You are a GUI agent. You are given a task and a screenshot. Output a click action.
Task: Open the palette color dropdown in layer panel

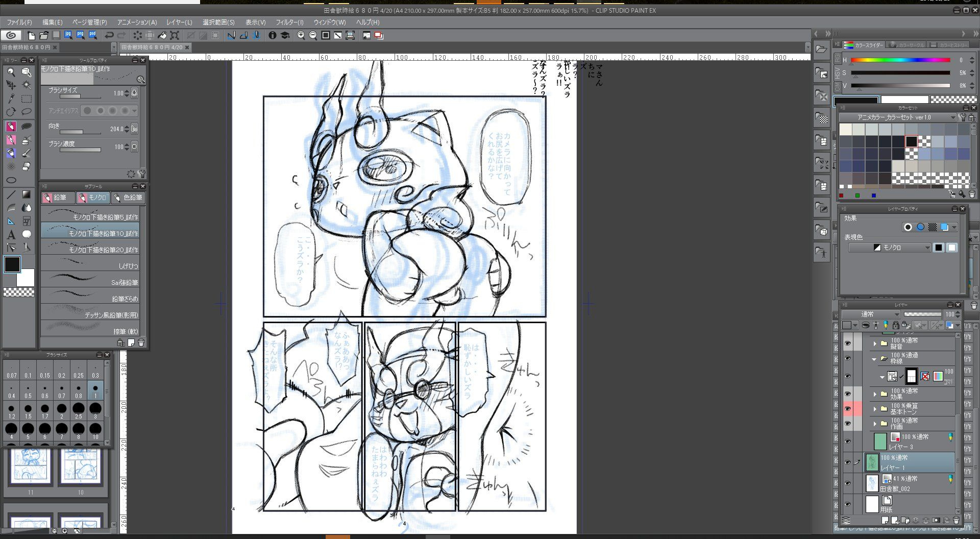849,325
